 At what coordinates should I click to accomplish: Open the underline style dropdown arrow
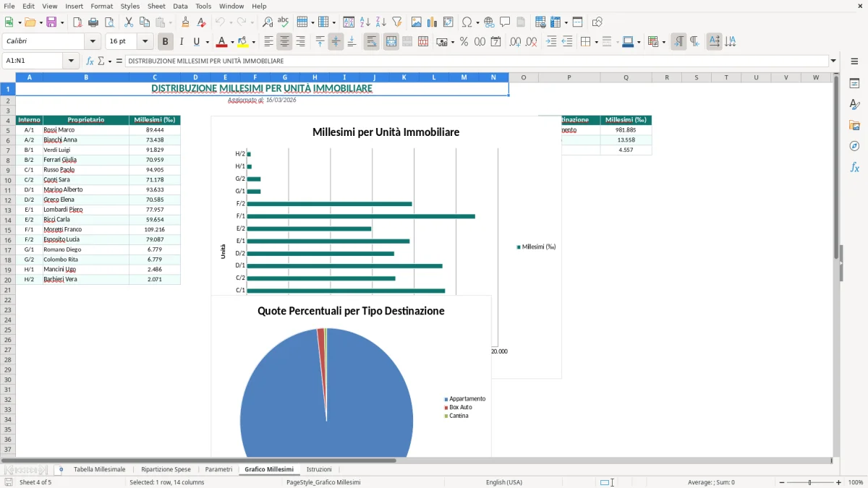[x=208, y=42]
